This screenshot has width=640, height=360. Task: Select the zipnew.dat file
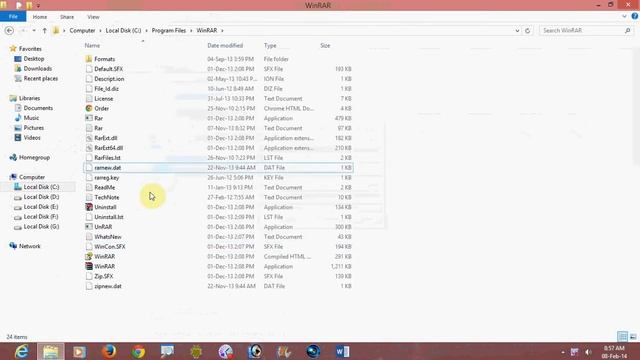108,286
